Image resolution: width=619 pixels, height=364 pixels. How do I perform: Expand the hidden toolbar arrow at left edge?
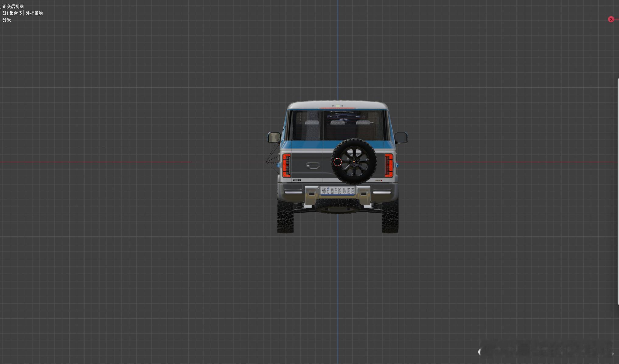click(1, 9)
